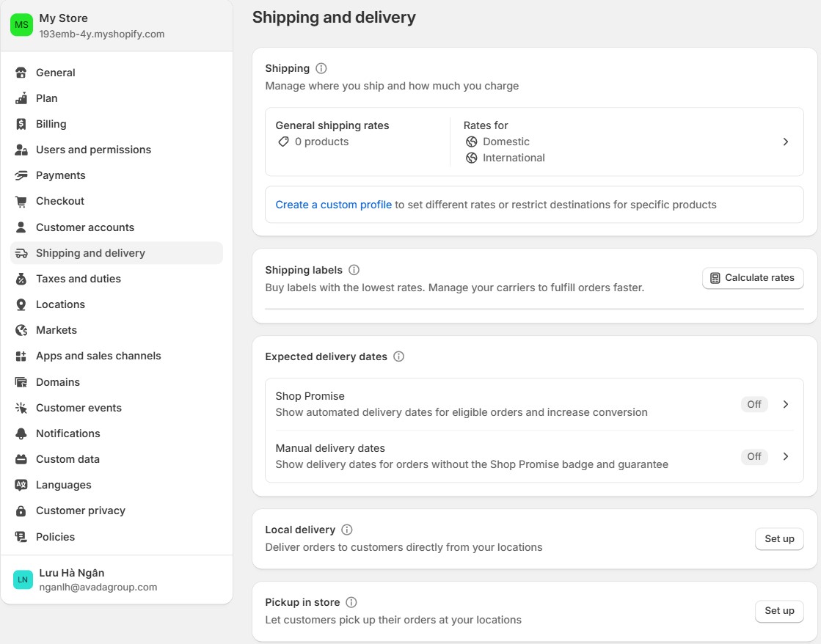Click the Taxes and duties money bag icon
821x644 pixels.
click(21, 279)
